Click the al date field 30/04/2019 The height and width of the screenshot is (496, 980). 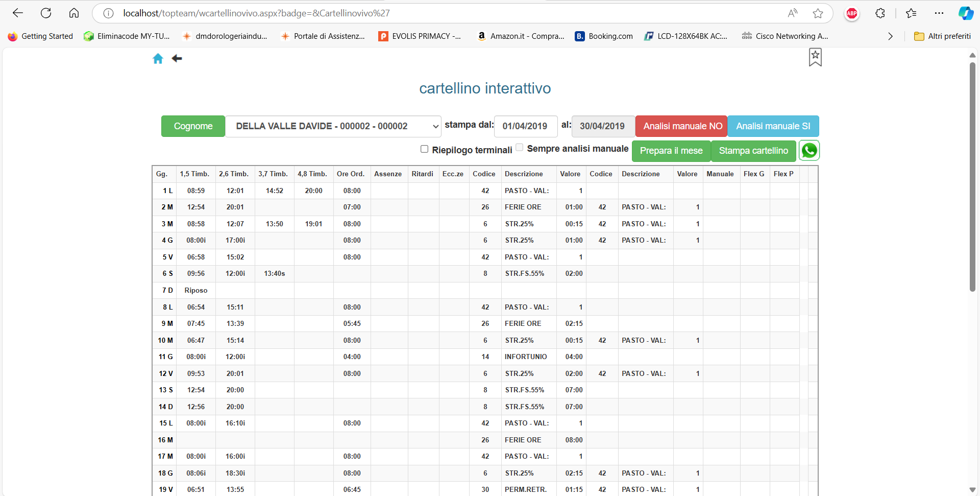603,126
